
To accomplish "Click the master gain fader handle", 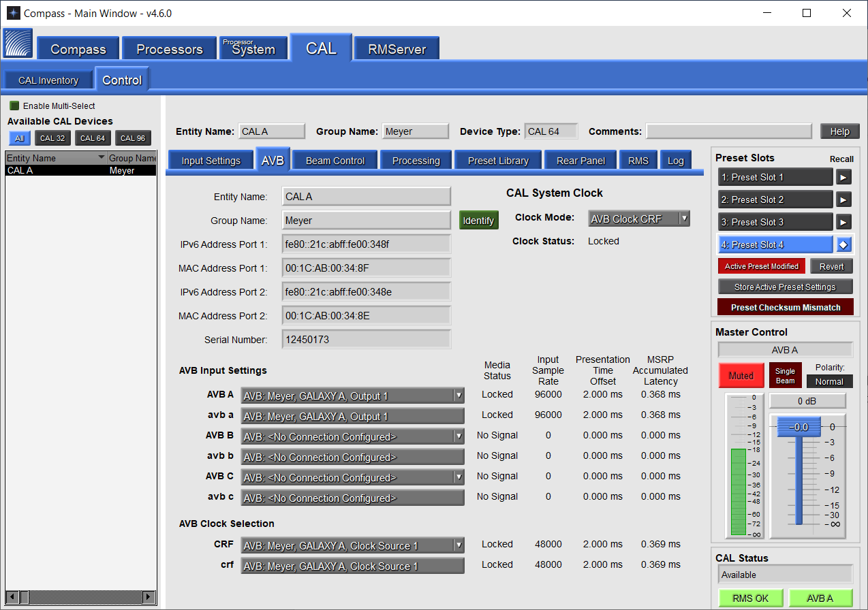I will click(x=799, y=427).
